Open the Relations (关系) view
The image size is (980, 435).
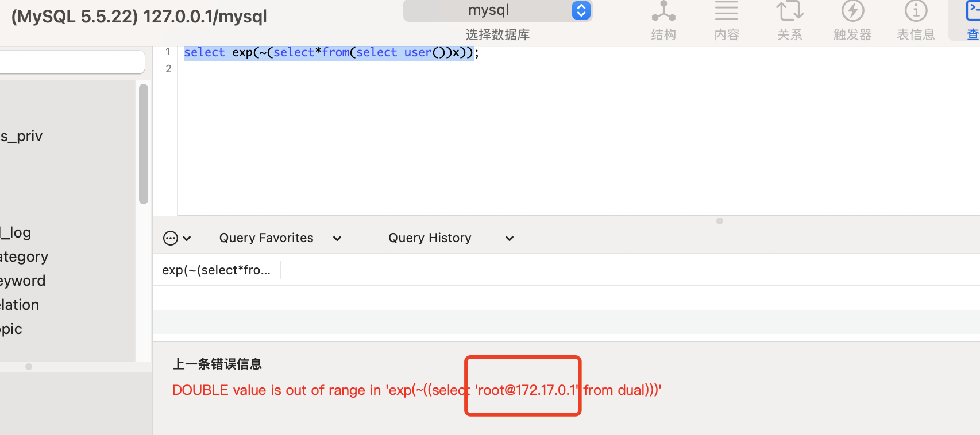[790, 21]
